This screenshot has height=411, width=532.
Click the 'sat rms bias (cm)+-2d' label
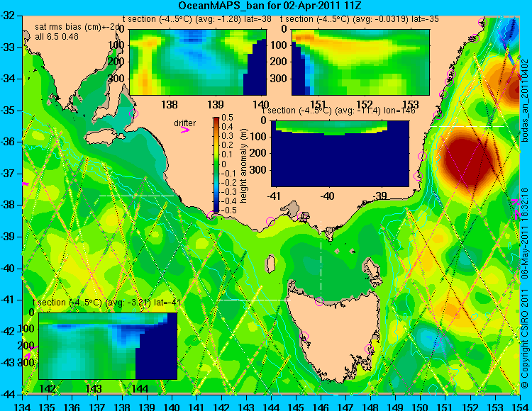click(78, 27)
